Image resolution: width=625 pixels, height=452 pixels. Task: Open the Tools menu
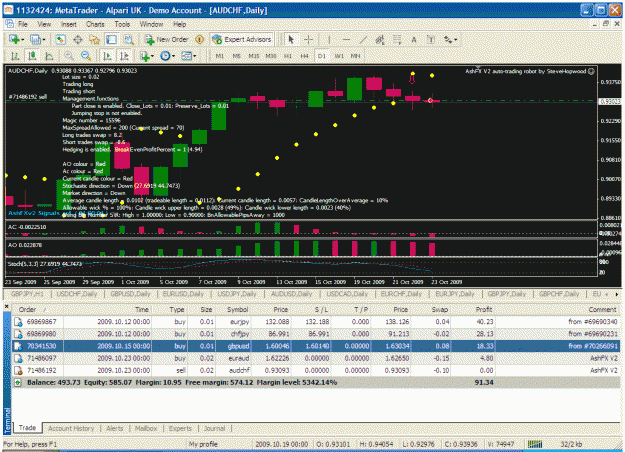(x=122, y=24)
